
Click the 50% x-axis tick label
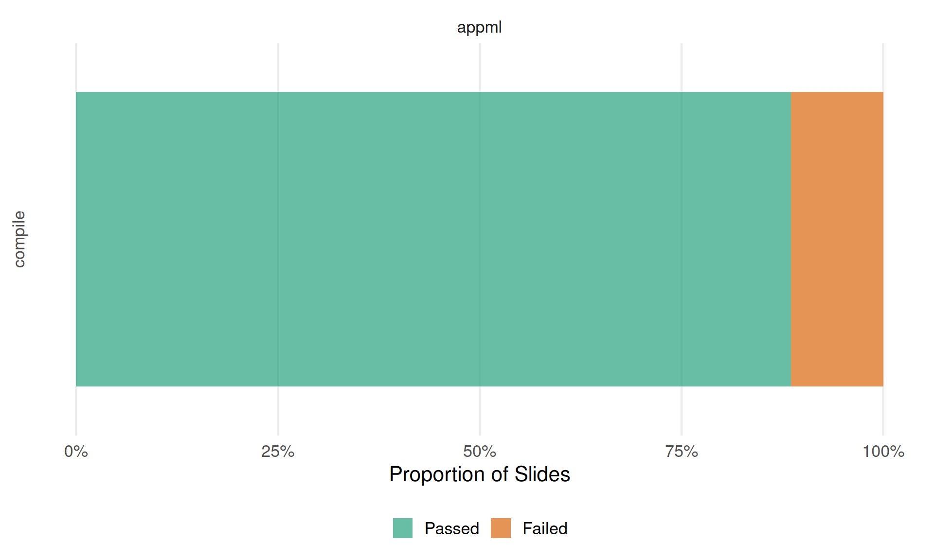pos(479,452)
